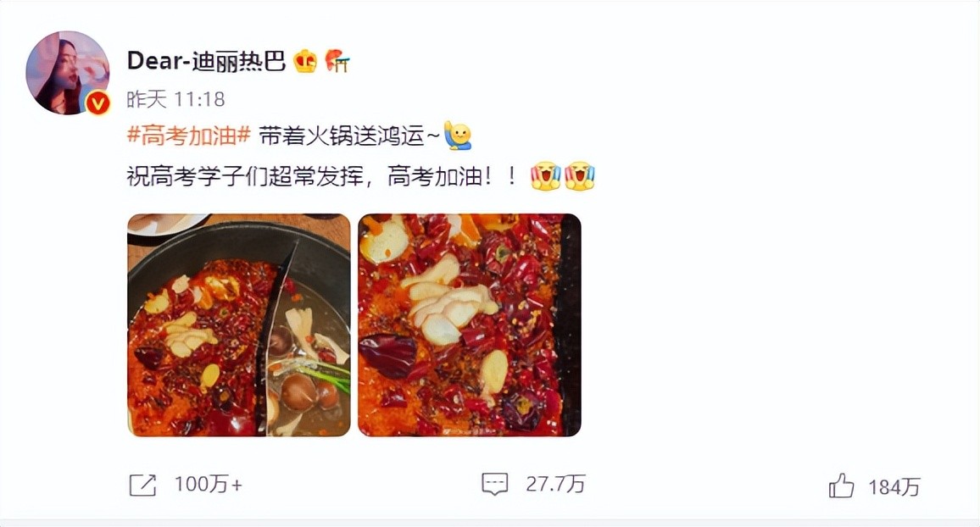Click the first cheering face emoji
The width and height of the screenshot is (980, 527).
click(546, 177)
